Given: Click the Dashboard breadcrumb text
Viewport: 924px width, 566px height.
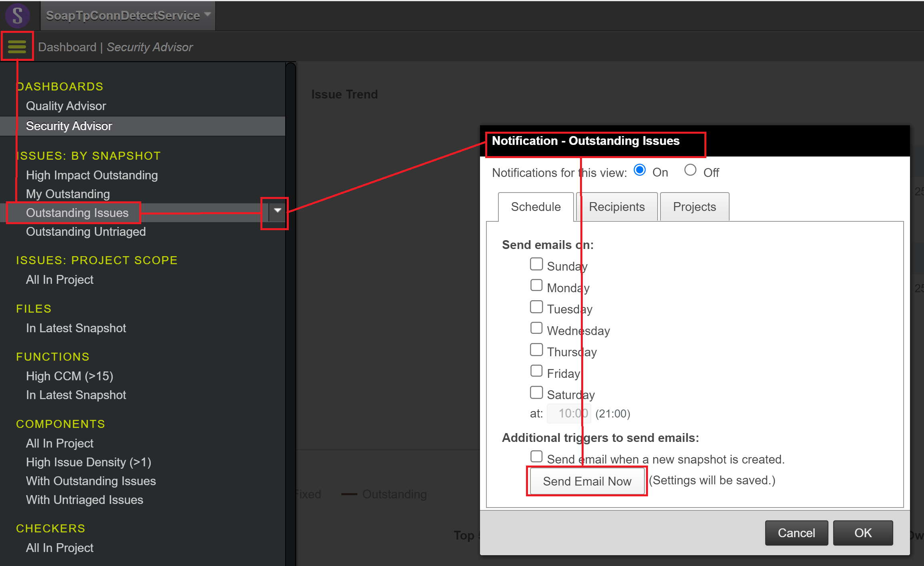Looking at the screenshot, I should [x=67, y=47].
